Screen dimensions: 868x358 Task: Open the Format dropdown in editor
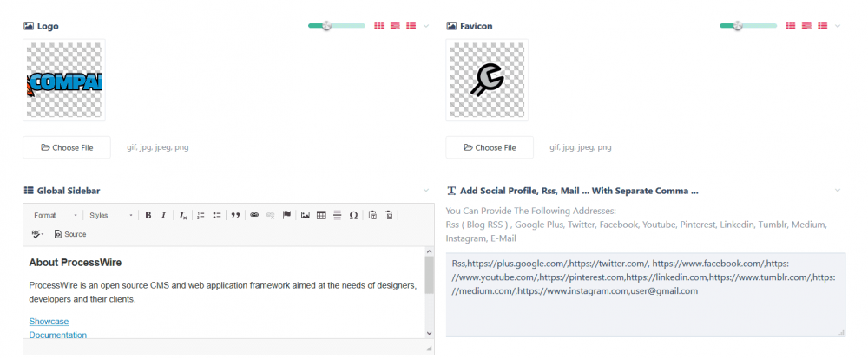click(55, 216)
